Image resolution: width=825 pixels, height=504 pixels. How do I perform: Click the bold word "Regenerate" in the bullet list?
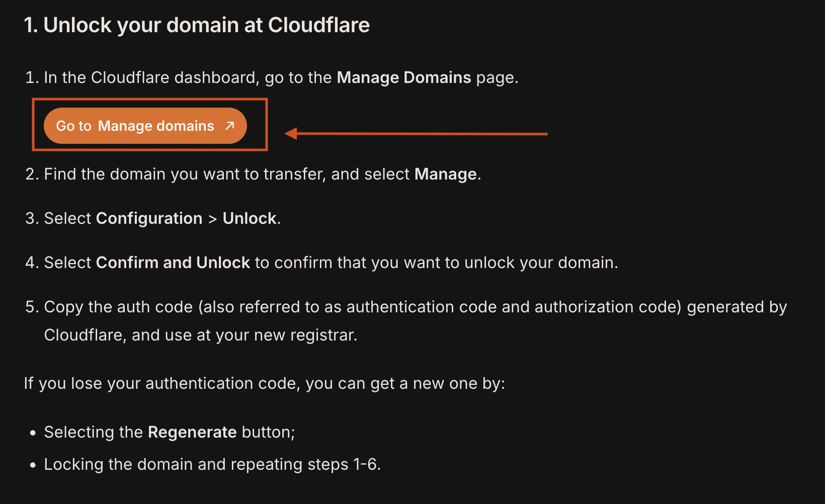pyautogui.click(x=192, y=432)
